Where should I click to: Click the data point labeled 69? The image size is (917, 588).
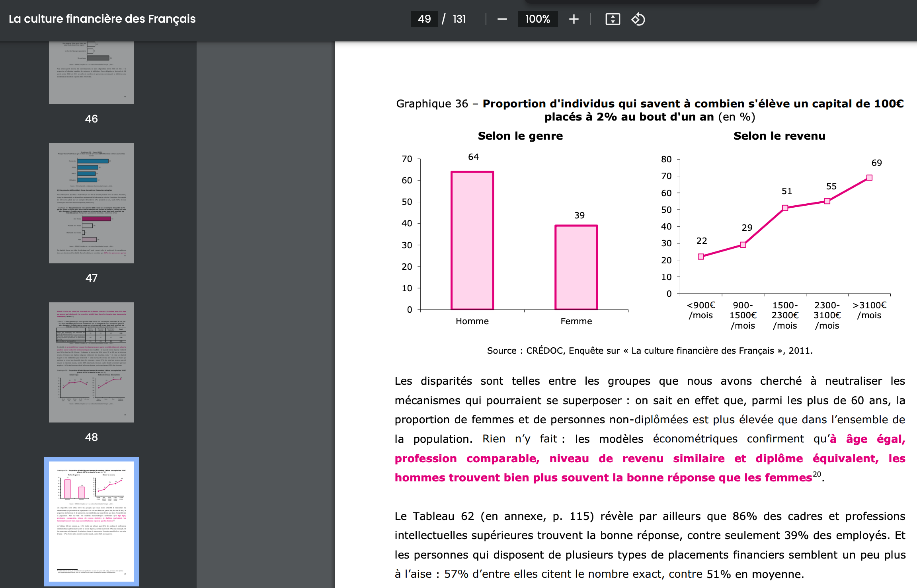click(869, 177)
